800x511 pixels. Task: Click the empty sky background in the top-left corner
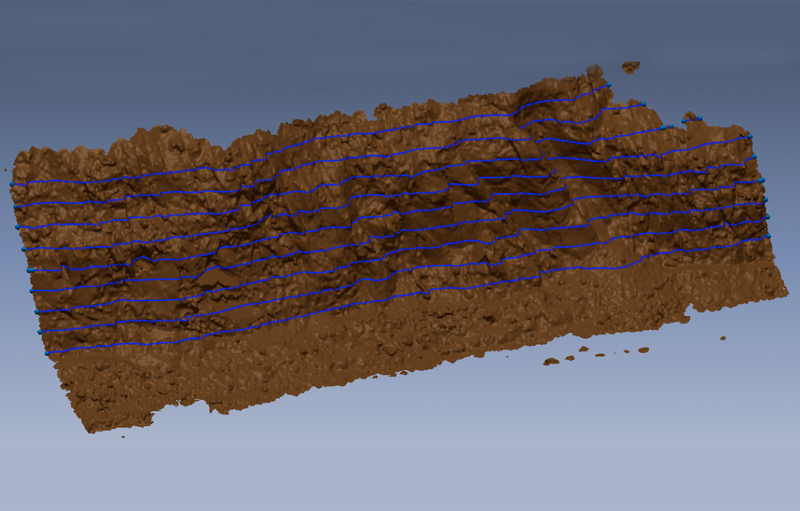pyautogui.click(x=40, y=30)
